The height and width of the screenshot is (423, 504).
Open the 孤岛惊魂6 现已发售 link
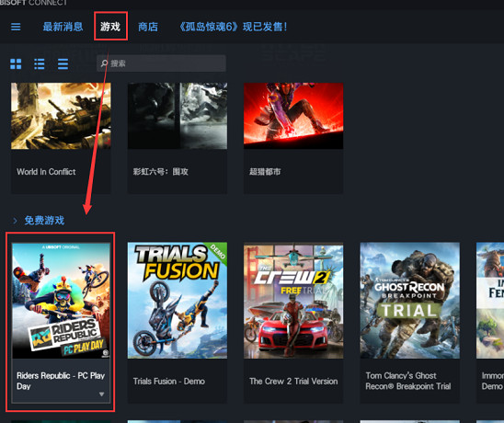tap(233, 27)
